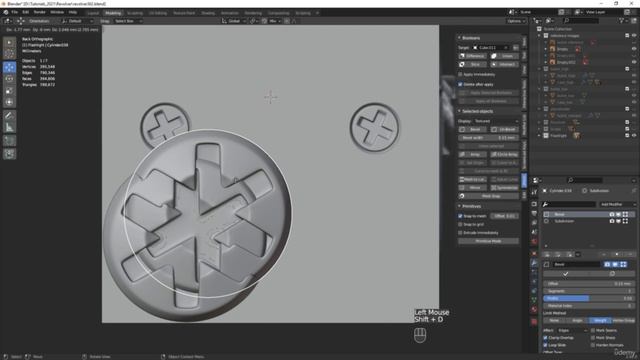Adjust the Profile slider in Bevel modifier
Viewport: 640px width, 360px height.
[x=589, y=298]
